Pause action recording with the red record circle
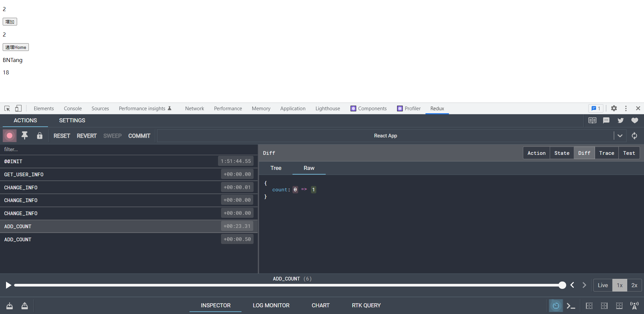This screenshot has width=644, height=314. click(9, 135)
